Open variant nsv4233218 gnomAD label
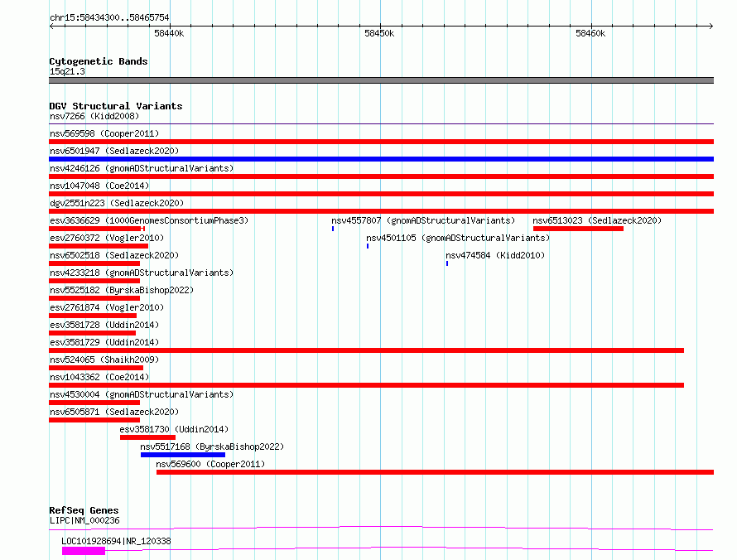 [x=142, y=273]
